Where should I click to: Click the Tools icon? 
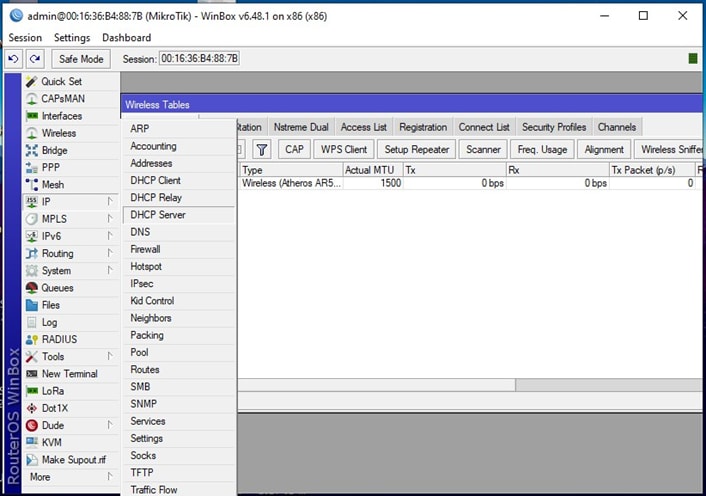[x=32, y=356]
